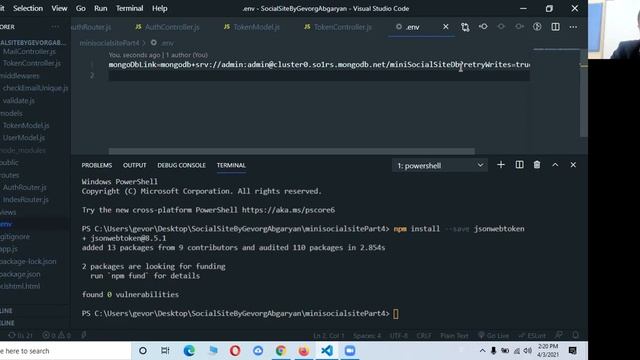Maximize terminal panel with caret icon

point(555,165)
